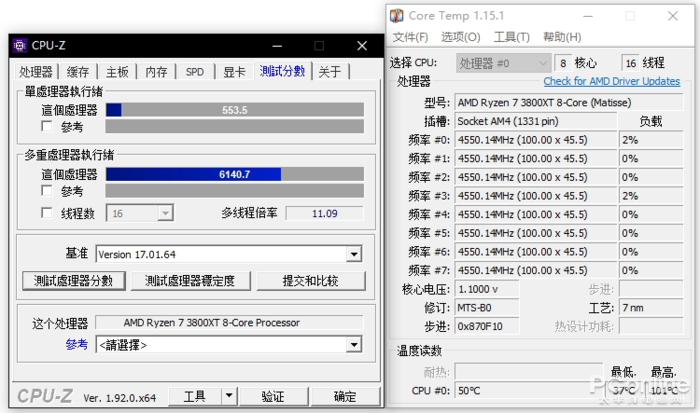700x413 pixels.
Task: Open the 帮助(H) menu in Core Temp
Action: (562, 37)
